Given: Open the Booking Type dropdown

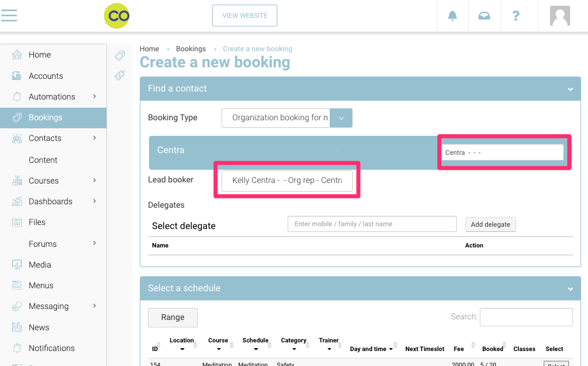Looking at the screenshot, I should pyautogui.click(x=341, y=118).
